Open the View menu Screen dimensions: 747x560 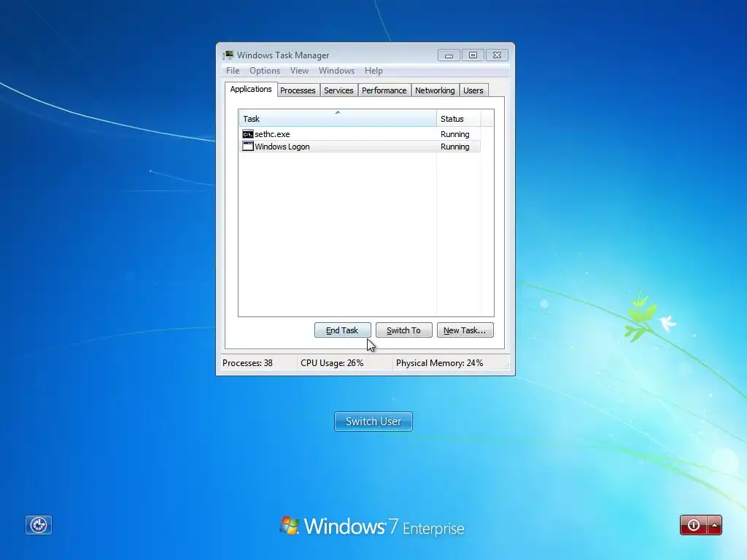pyautogui.click(x=299, y=71)
